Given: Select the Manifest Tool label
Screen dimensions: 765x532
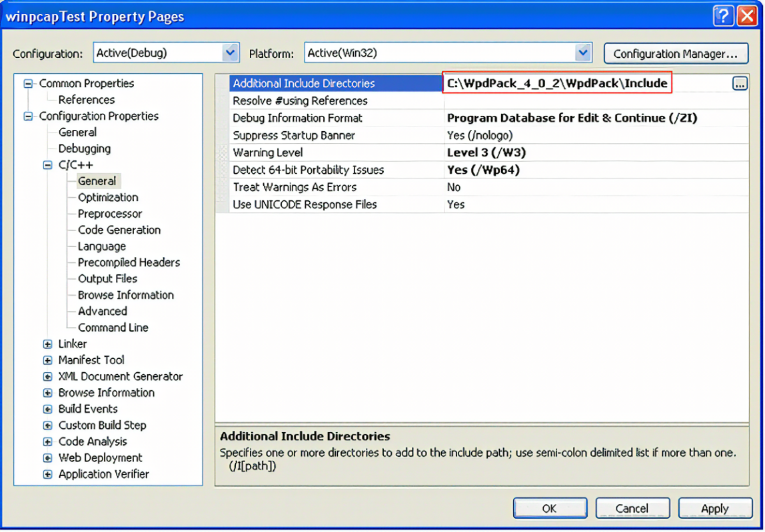Looking at the screenshot, I should coord(91,360).
